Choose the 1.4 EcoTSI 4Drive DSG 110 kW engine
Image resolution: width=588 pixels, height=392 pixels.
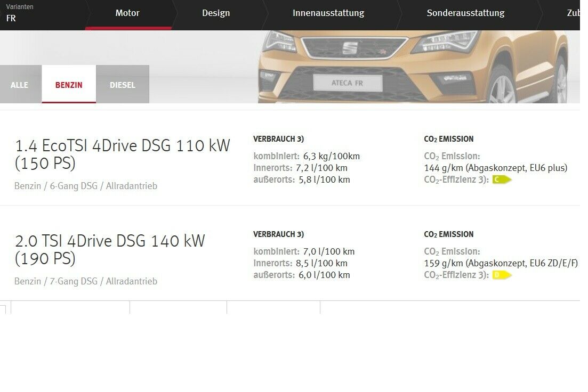122,154
